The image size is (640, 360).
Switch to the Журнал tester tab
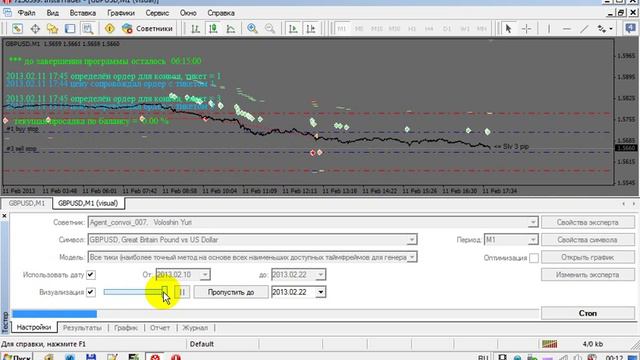(195, 328)
